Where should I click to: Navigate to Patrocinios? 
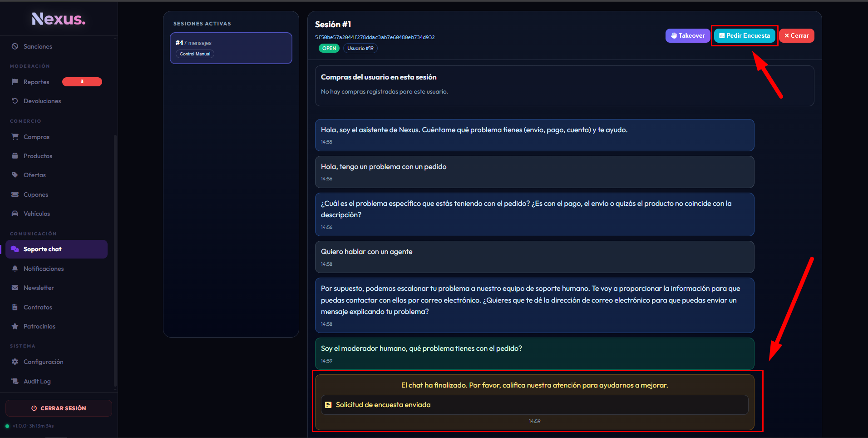[x=56, y=326]
